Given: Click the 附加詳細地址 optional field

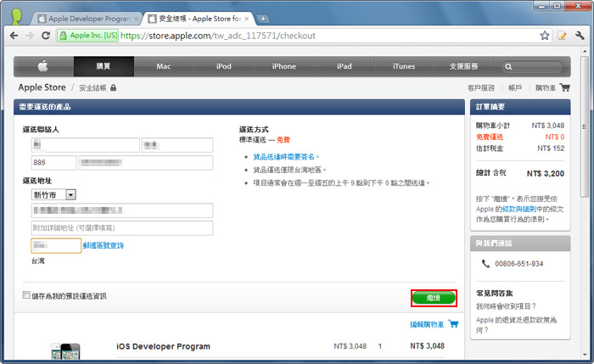Looking at the screenshot, I should point(122,228).
